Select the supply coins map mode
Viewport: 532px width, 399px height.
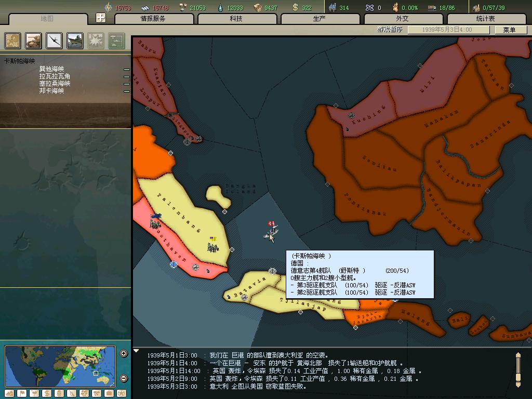(59, 394)
